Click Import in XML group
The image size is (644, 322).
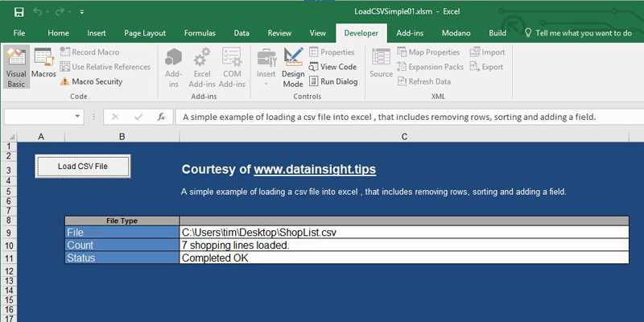click(488, 52)
